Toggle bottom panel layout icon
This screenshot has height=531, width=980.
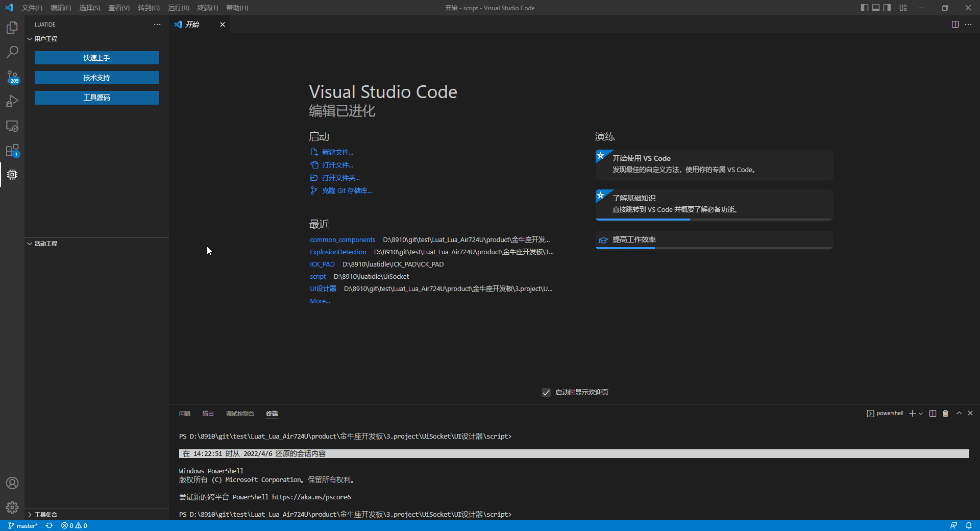(x=876, y=8)
